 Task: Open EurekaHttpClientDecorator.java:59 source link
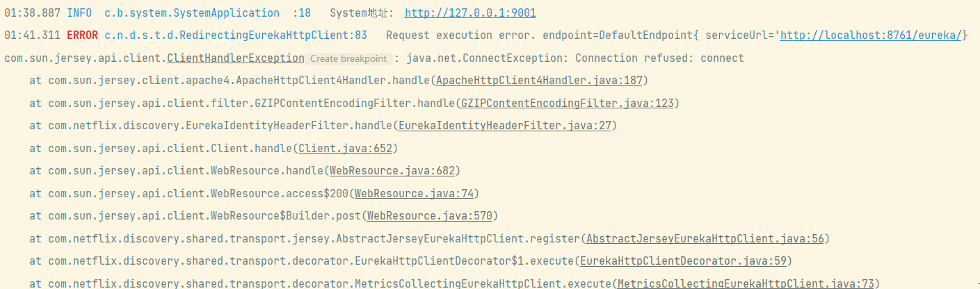tap(686, 261)
